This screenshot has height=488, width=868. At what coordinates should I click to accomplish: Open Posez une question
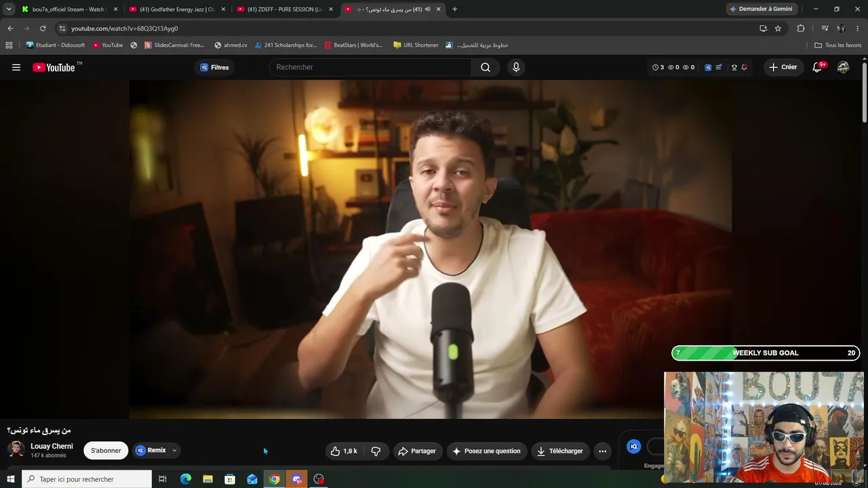pos(486,451)
